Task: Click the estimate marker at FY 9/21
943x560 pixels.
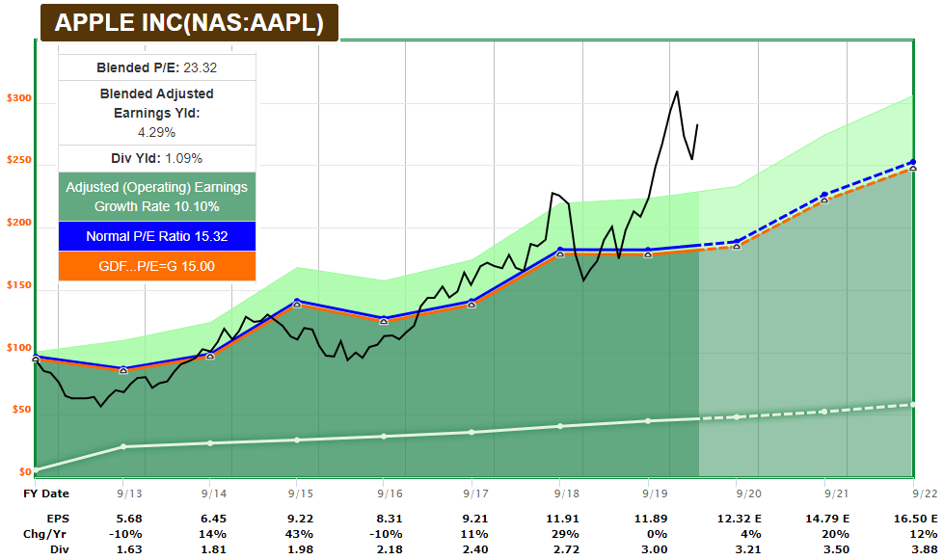Action: pos(824,199)
